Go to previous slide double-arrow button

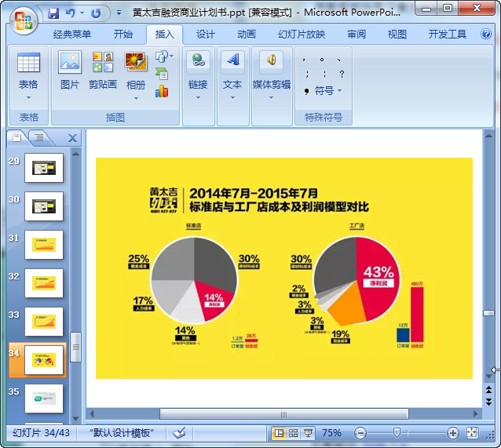click(488, 390)
